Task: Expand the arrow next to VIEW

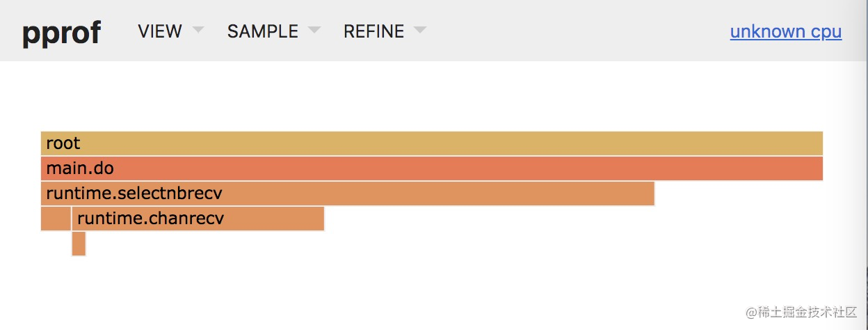Action: click(x=198, y=31)
